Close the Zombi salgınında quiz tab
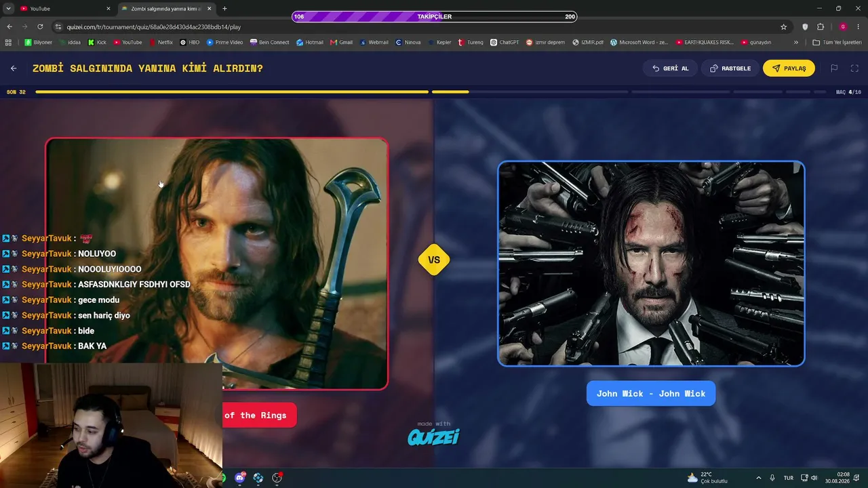Screen dimensions: 868x488 [209, 9]
